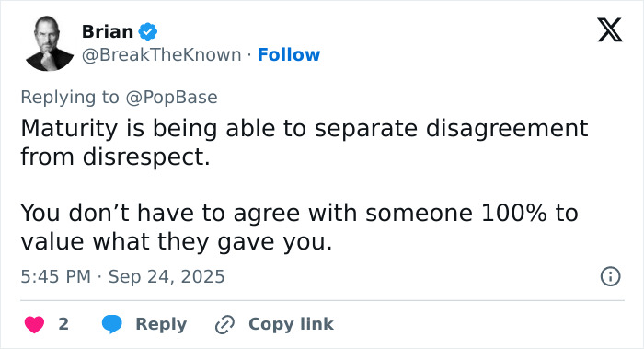644x349 pixels.
Task: Open the Replying to @PopBase line
Action: (x=119, y=98)
